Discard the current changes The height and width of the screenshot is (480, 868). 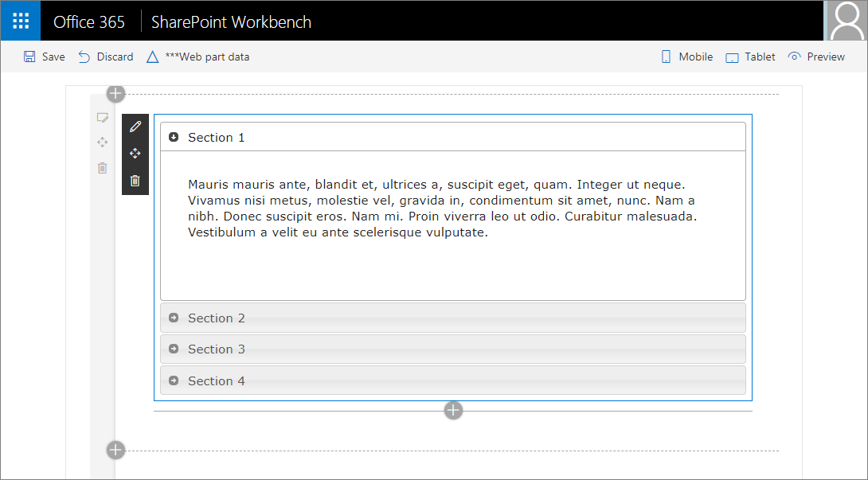(105, 57)
